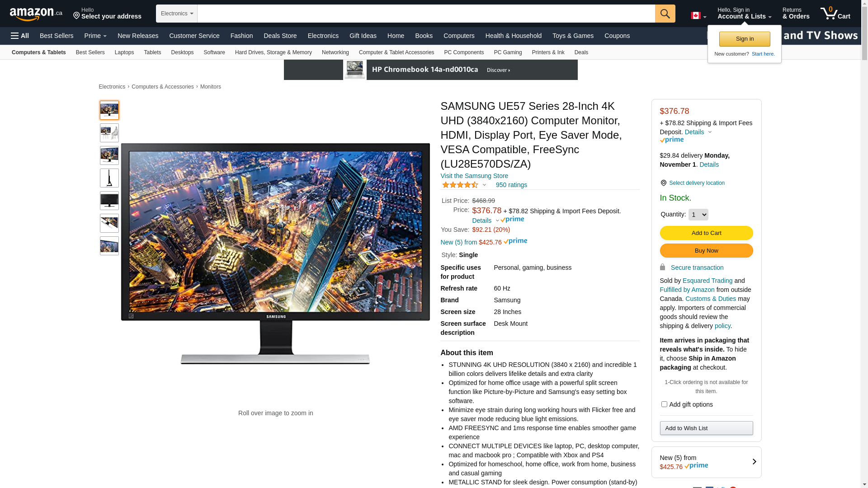Click the magnifying glass search button

point(665,14)
